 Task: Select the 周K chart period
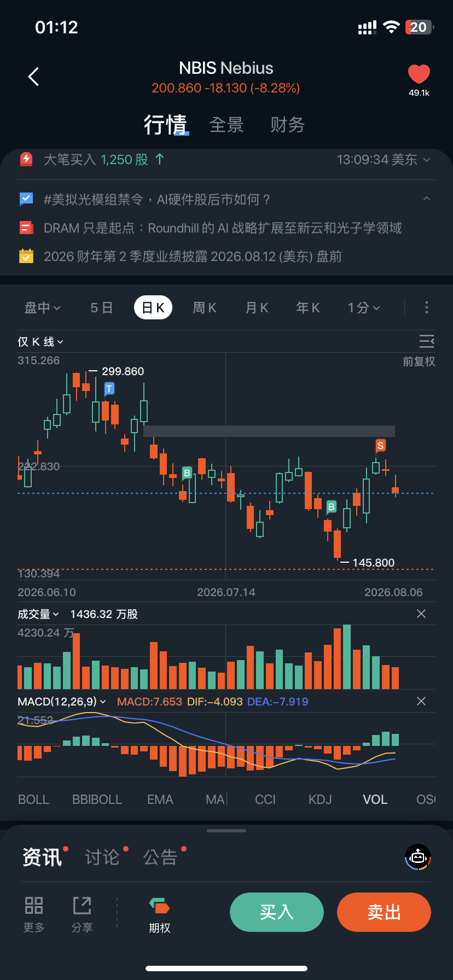pyautogui.click(x=205, y=308)
